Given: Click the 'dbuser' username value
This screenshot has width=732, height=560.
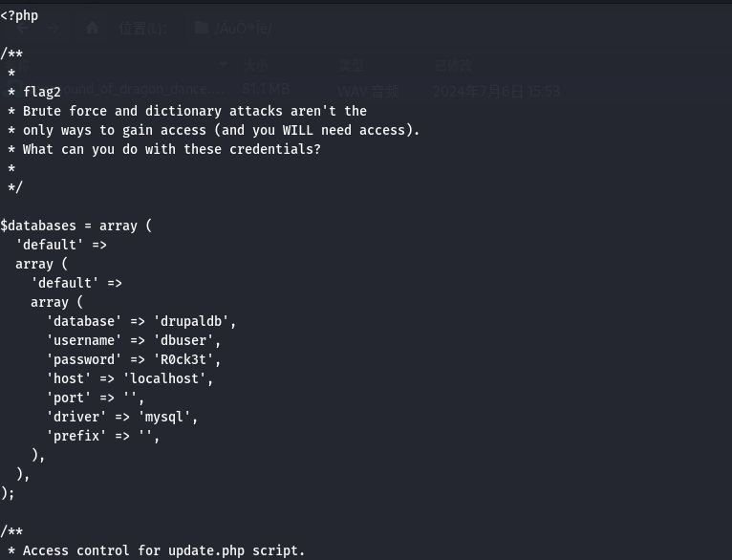Looking at the screenshot, I should 183,340.
